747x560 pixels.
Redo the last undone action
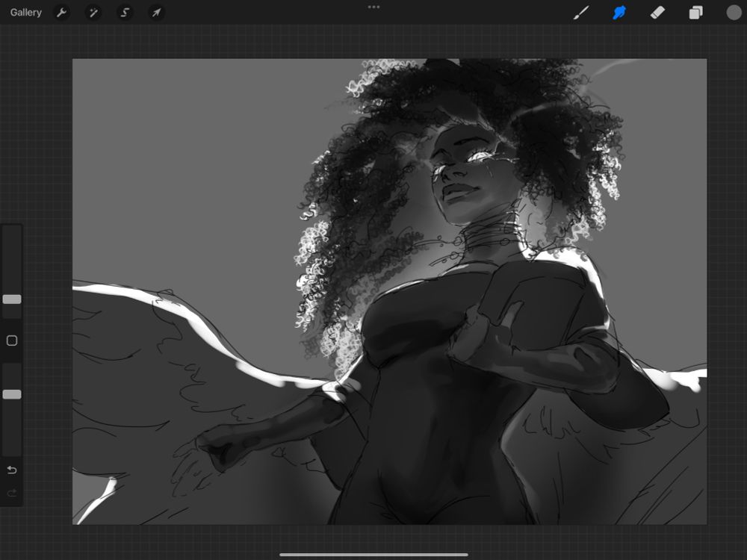(x=12, y=493)
